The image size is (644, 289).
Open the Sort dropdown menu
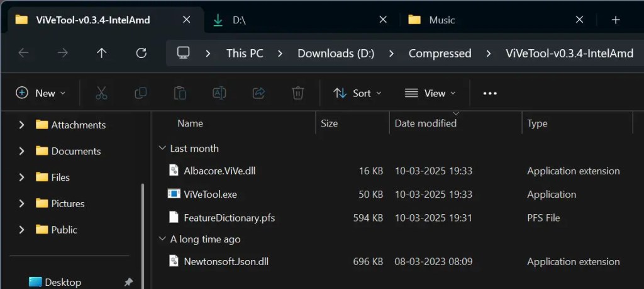click(x=357, y=93)
